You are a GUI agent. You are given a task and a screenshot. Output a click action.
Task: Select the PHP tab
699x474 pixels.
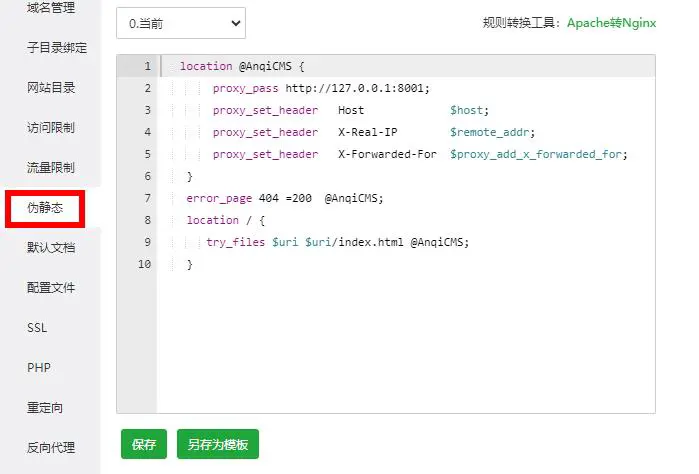39,368
